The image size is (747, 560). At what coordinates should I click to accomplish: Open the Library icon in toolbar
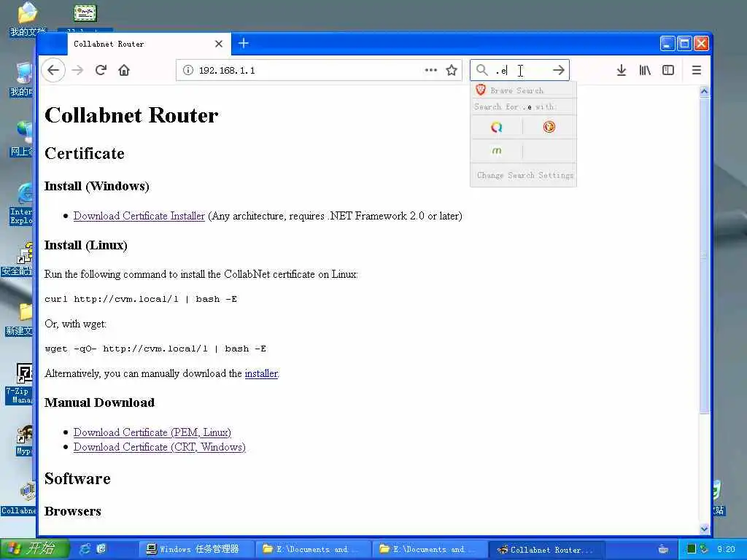point(645,71)
